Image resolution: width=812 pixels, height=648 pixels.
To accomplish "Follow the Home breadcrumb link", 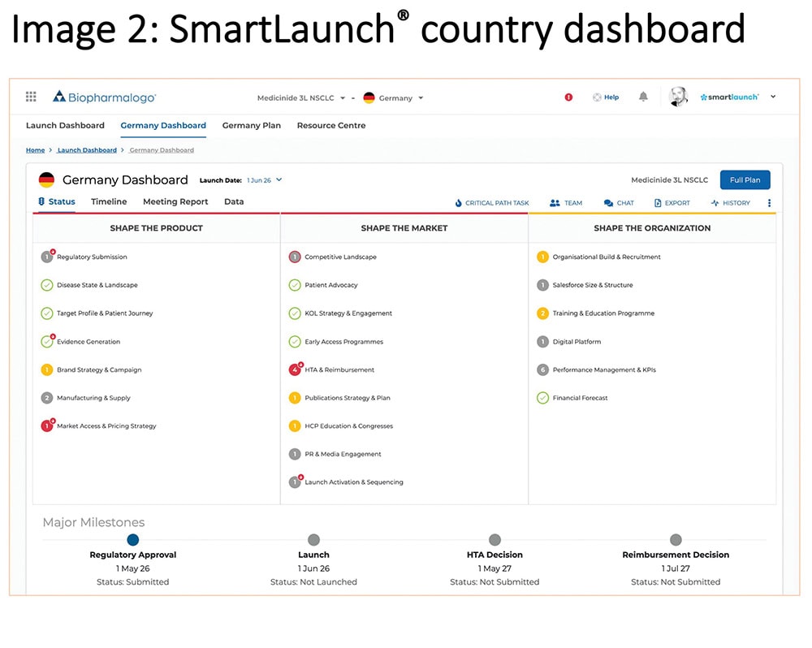I will point(35,150).
